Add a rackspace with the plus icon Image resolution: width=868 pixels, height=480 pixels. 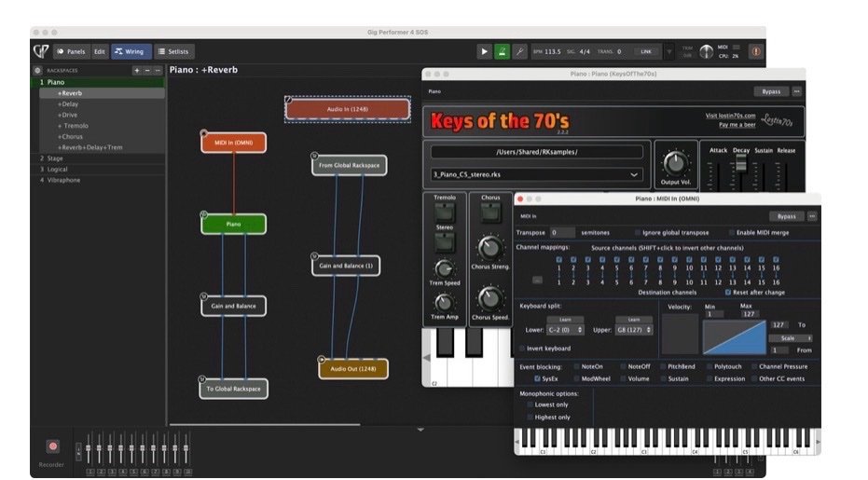[137, 70]
